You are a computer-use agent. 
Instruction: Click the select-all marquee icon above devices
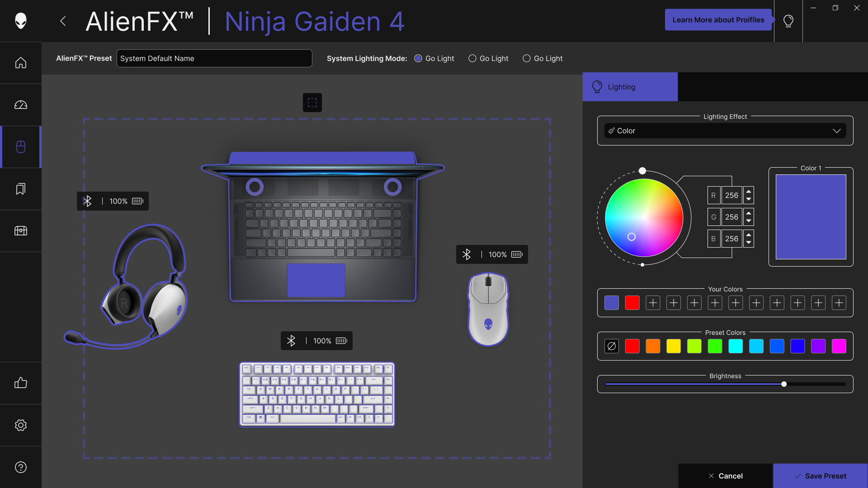[x=312, y=103]
